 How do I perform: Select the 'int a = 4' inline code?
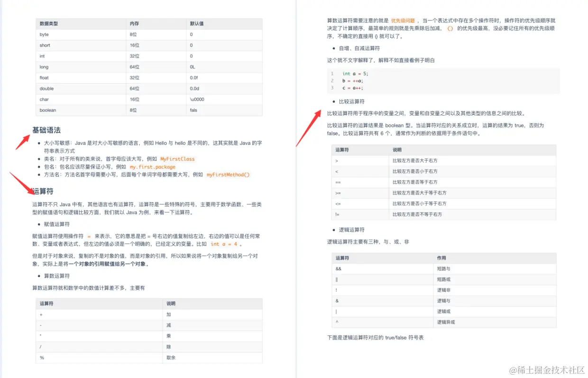[x=224, y=244]
